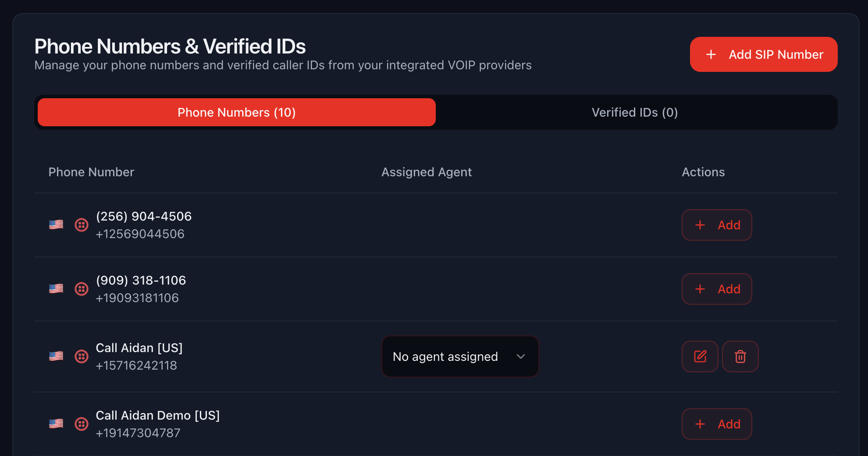
Task: Click the plus icon in Call Aidan Demo's Add button
Action: click(700, 424)
